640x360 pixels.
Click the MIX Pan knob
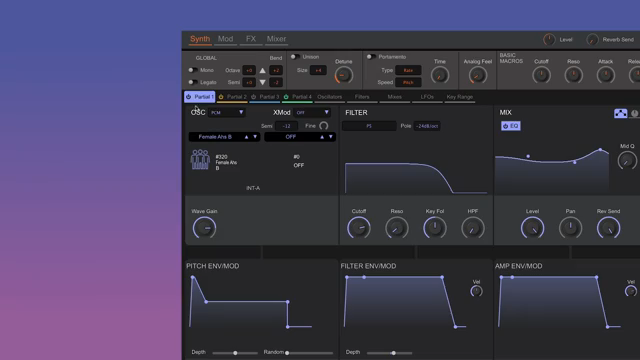(x=570, y=228)
